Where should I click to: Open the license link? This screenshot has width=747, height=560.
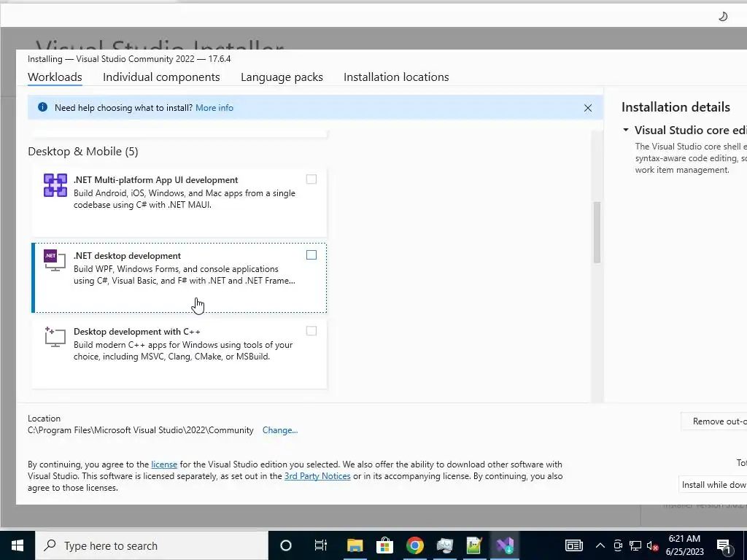coord(164,464)
